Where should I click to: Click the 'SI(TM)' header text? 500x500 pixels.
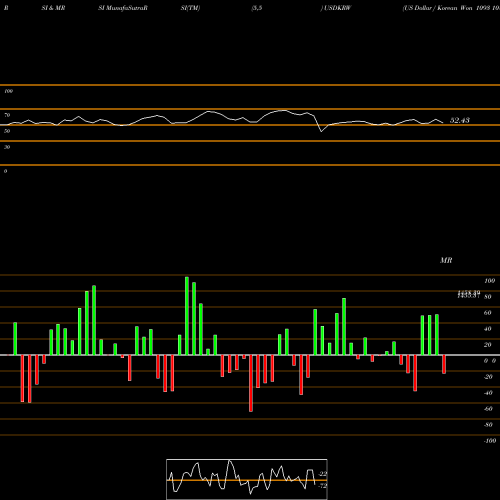tap(190, 8)
